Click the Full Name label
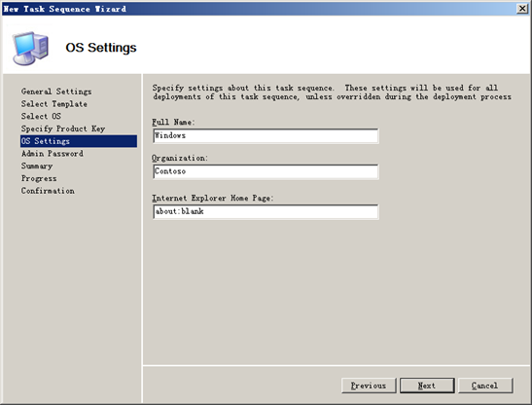The width and height of the screenshot is (532, 405). 173,123
